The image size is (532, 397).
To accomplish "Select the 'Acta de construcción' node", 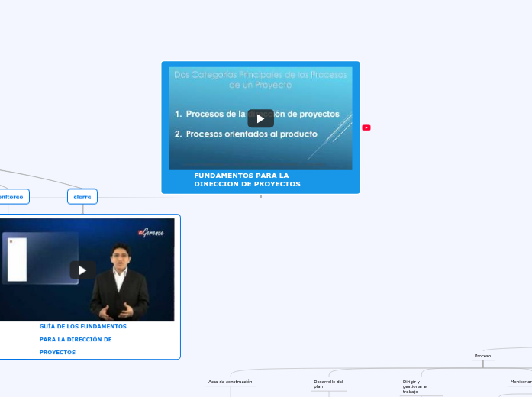I will point(230,382).
